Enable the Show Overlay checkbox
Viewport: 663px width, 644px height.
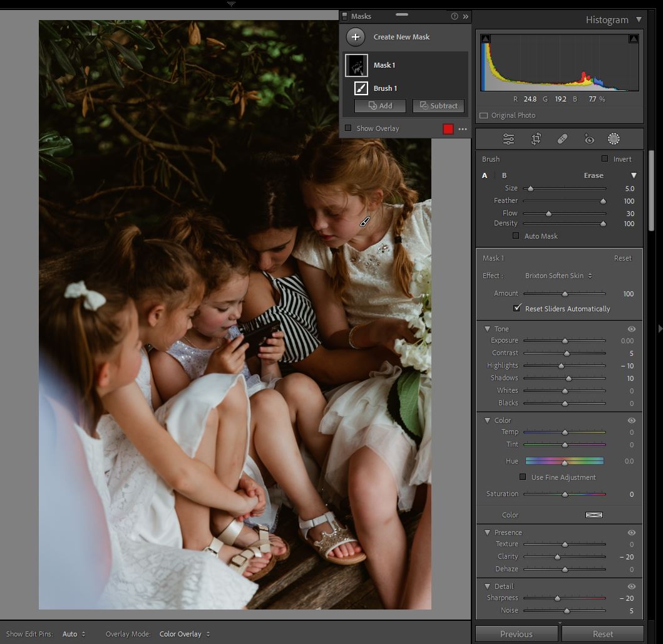tap(349, 128)
